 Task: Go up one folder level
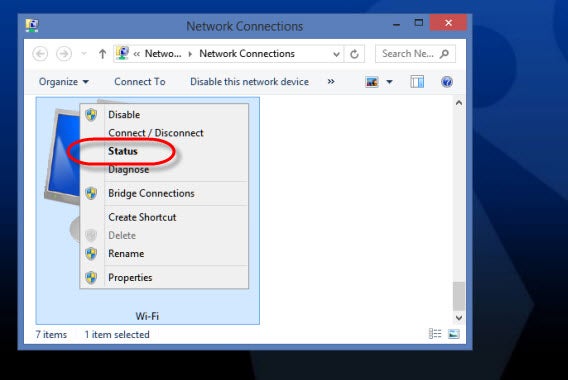pos(103,54)
